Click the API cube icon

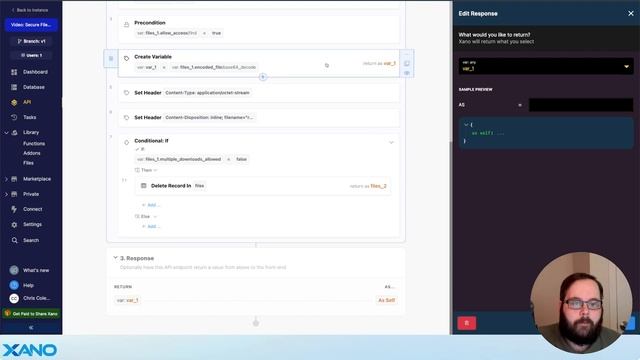14,102
